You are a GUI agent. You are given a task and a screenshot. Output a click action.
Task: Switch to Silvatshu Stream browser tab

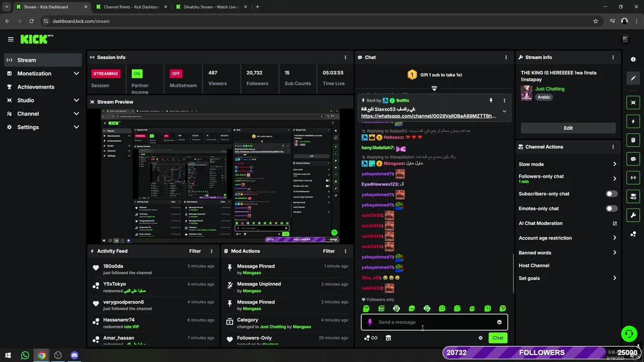(x=210, y=7)
